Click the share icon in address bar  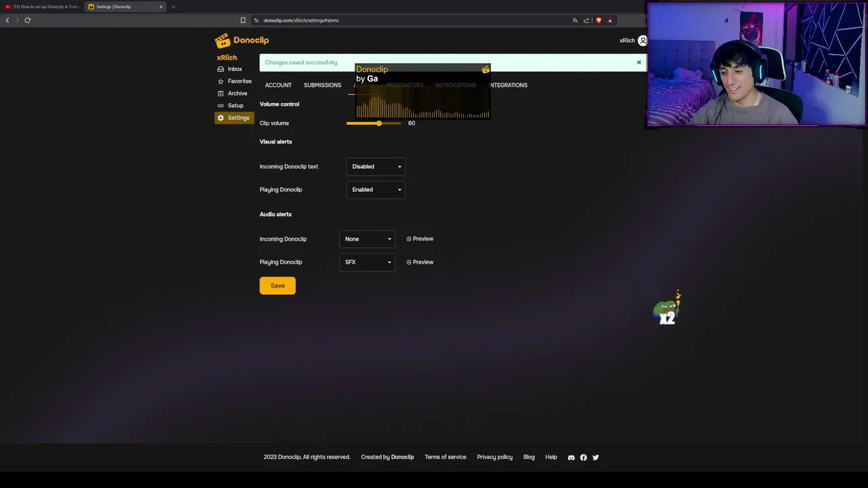(587, 20)
